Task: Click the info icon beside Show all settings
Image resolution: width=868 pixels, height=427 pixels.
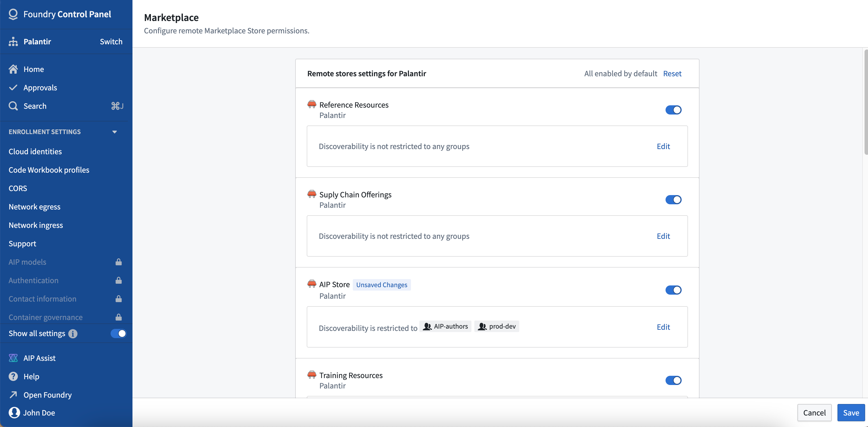Action: tap(73, 333)
